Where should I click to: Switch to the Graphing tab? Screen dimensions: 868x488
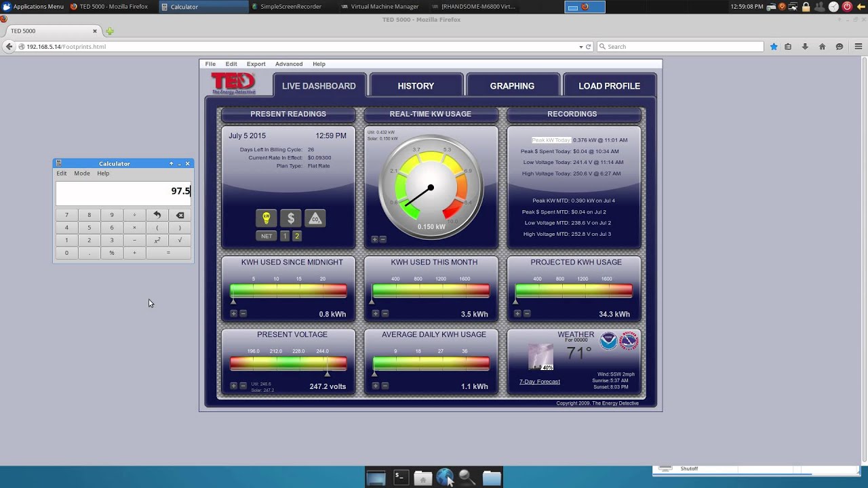tap(512, 85)
